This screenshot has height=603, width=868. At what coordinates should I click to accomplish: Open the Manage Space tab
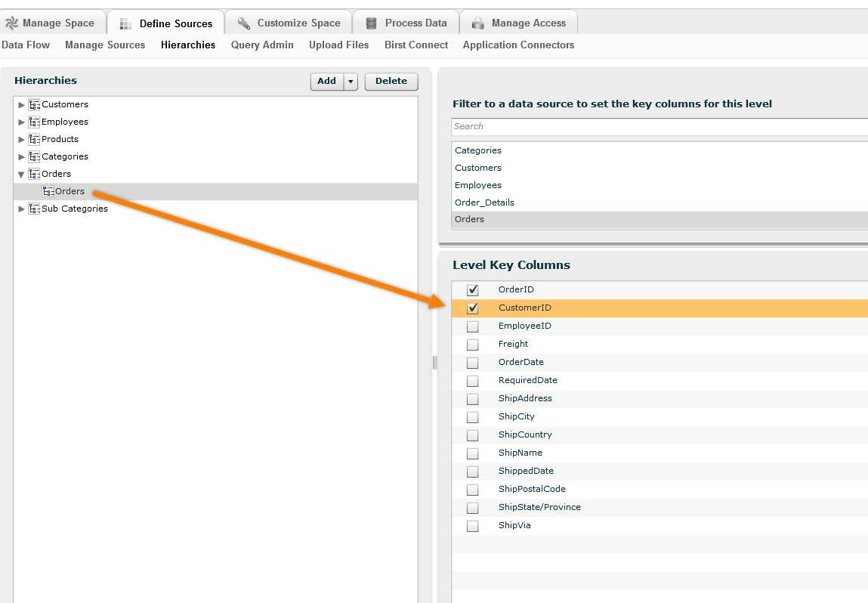click(53, 22)
